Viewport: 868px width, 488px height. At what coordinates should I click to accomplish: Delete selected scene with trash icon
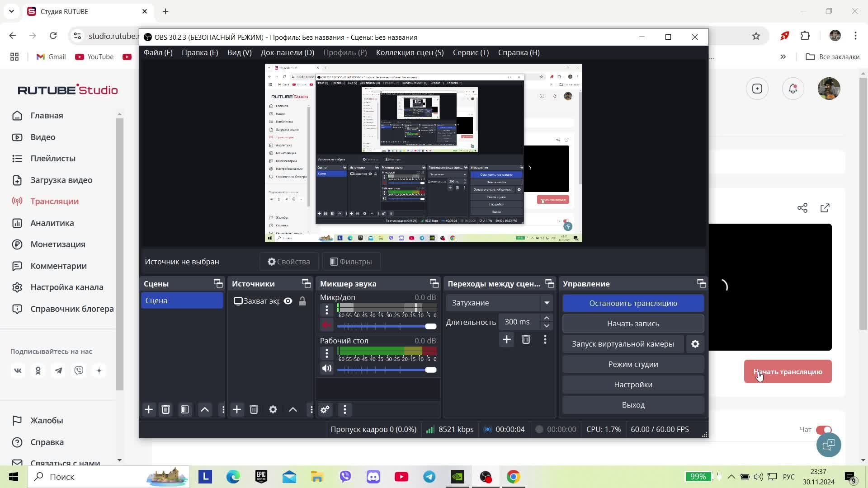point(166,409)
